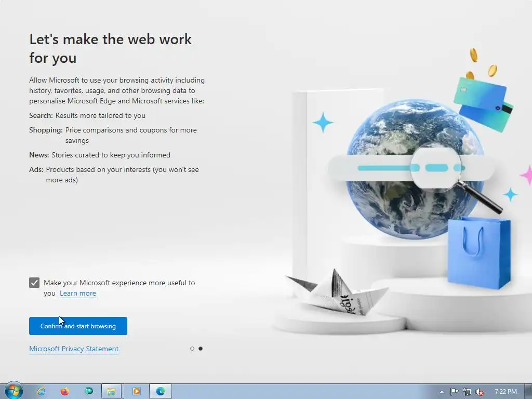Click the 'Shopping:' label text
This screenshot has height=399, width=532.
click(x=46, y=130)
